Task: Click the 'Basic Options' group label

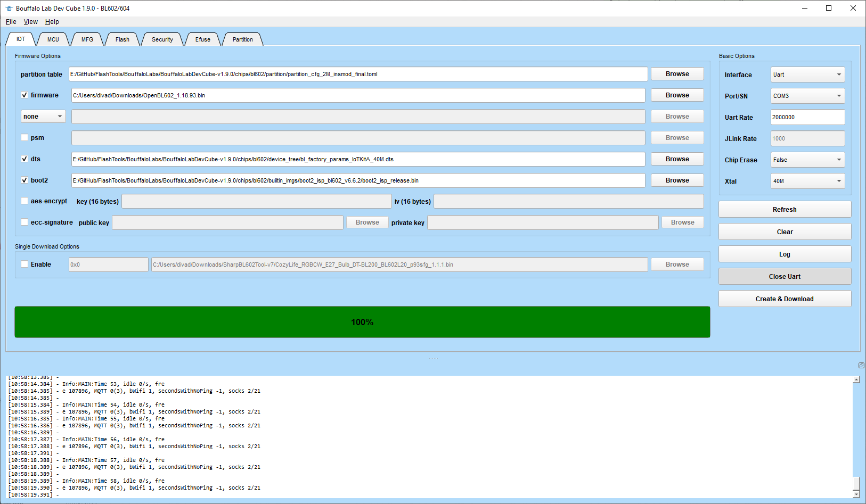Action: click(737, 56)
